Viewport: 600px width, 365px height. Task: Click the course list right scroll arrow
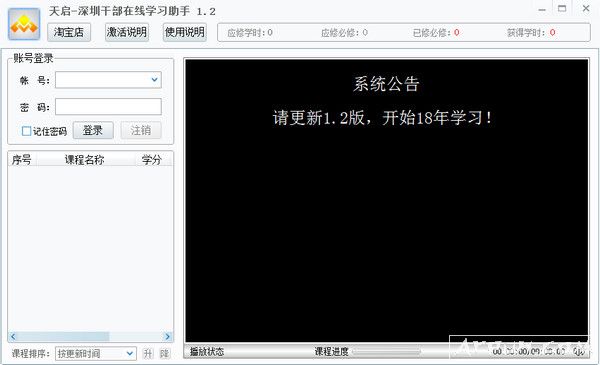168,337
